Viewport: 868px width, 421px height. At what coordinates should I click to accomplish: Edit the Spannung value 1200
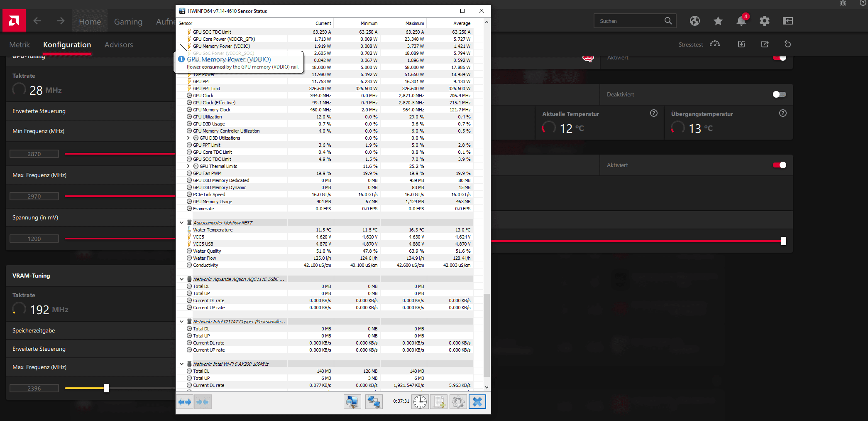click(x=34, y=239)
